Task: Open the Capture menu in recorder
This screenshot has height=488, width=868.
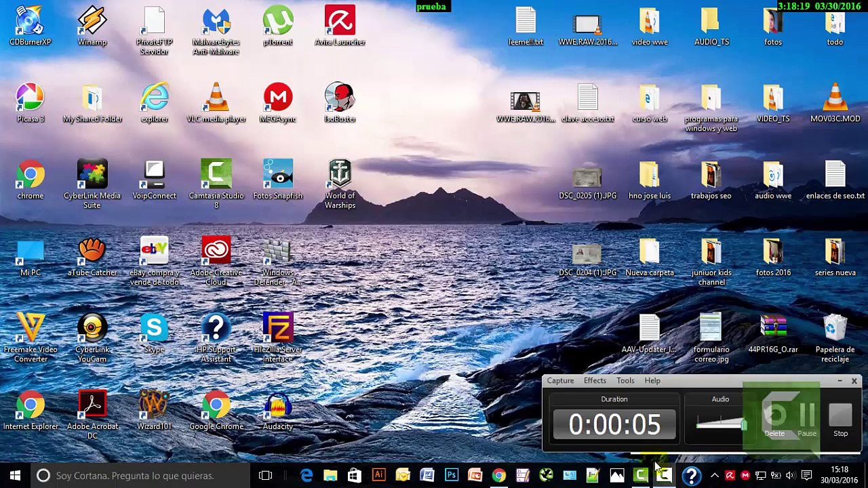Action: point(560,381)
